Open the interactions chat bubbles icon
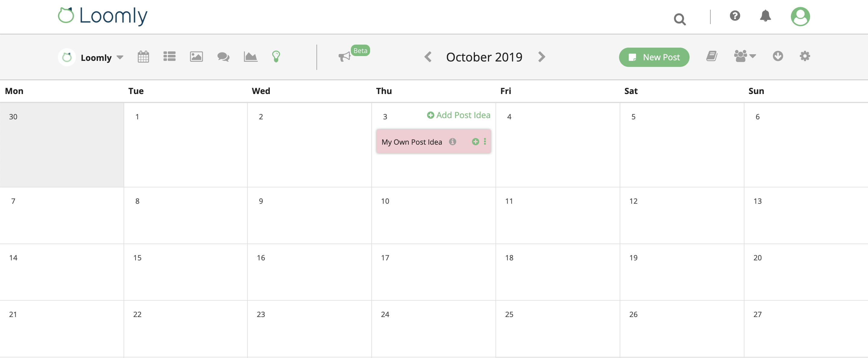The image size is (868, 358). click(x=223, y=57)
